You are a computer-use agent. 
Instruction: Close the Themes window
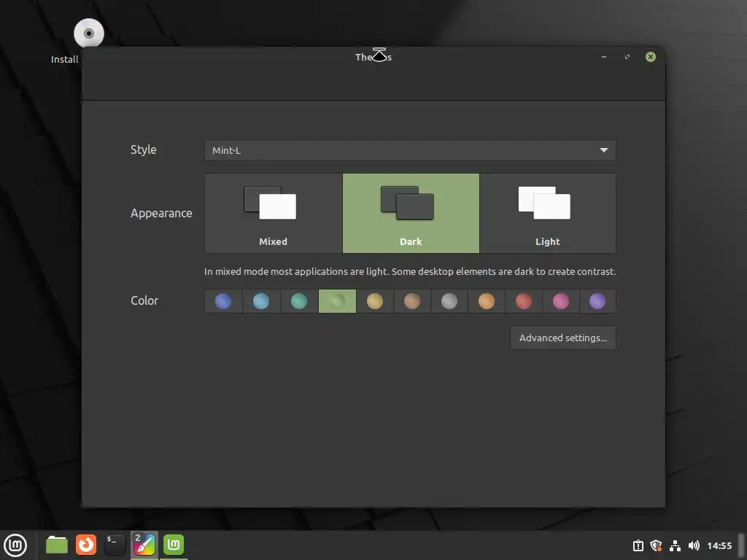pos(650,57)
